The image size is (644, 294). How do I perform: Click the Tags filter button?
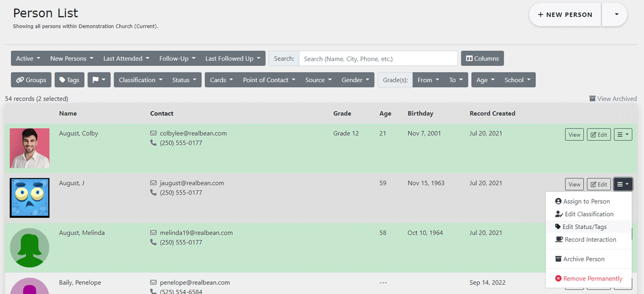[x=69, y=80]
